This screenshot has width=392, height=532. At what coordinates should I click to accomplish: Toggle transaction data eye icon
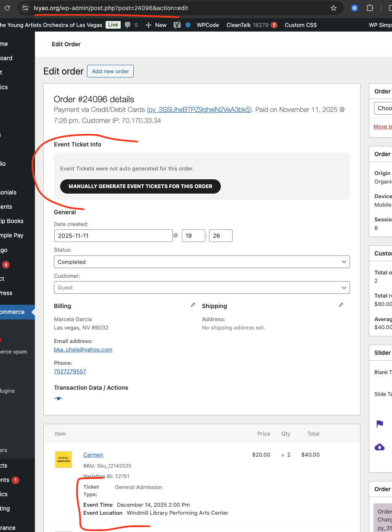58,399
